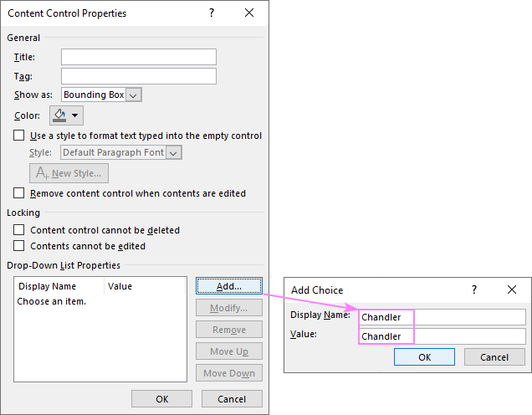The width and height of the screenshot is (532, 415).
Task: Close the Content Control Properties dialog
Action: (x=249, y=13)
